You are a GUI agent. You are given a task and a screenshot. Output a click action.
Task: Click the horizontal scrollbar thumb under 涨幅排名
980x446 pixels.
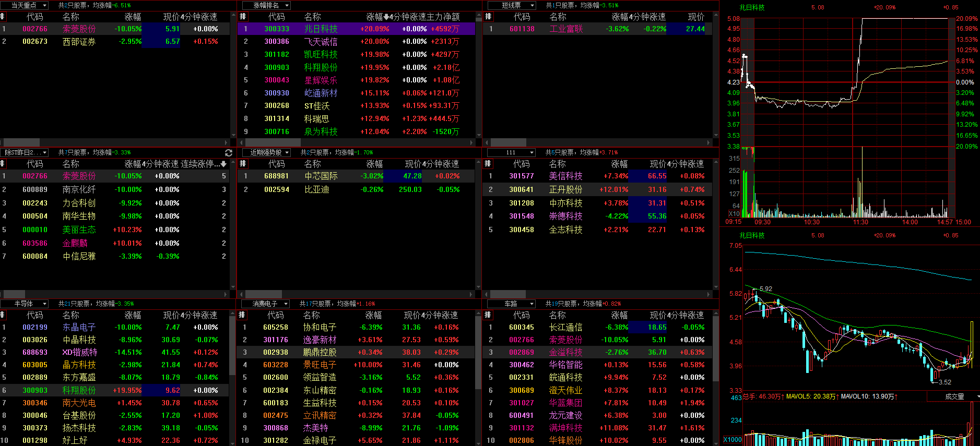[x=273, y=142]
